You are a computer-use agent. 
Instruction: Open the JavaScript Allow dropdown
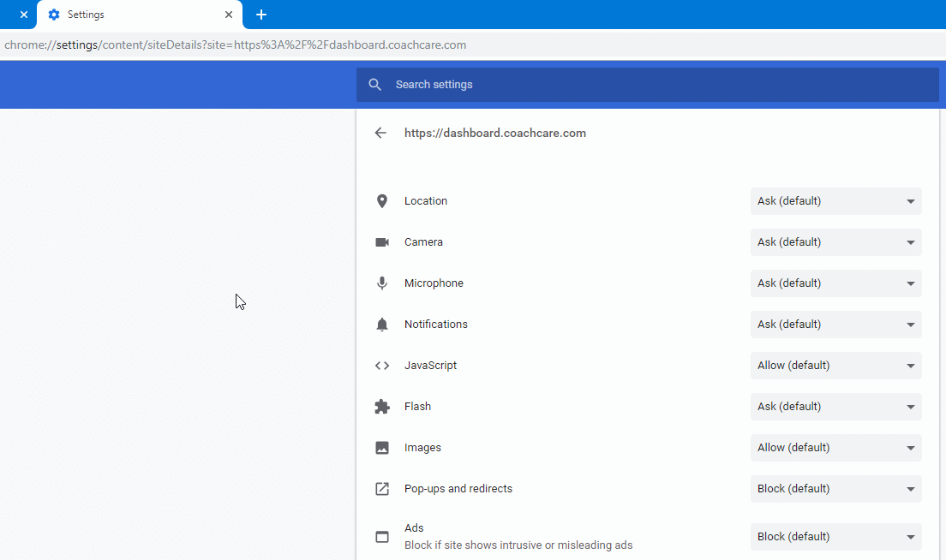[835, 366]
